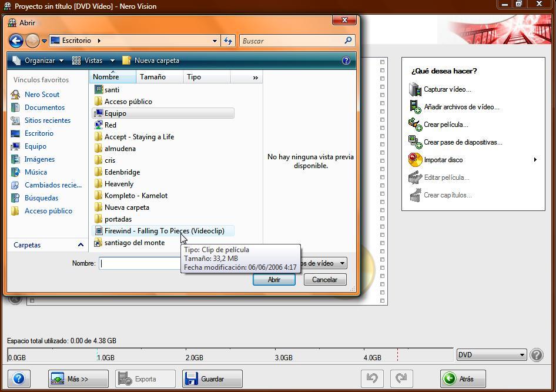
Task: Select the portadas folder
Action: pyautogui.click(x=163, y=219)
